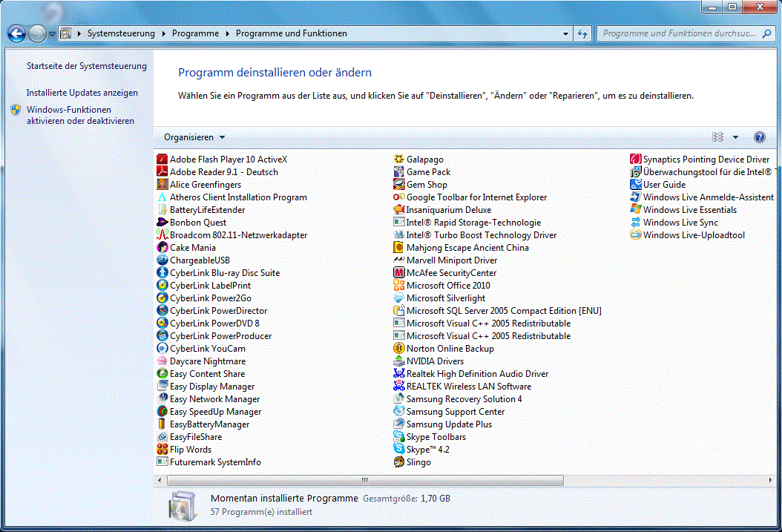782x532 pixels.
Task: Click the back navigation button
Action: click(16, 33)
